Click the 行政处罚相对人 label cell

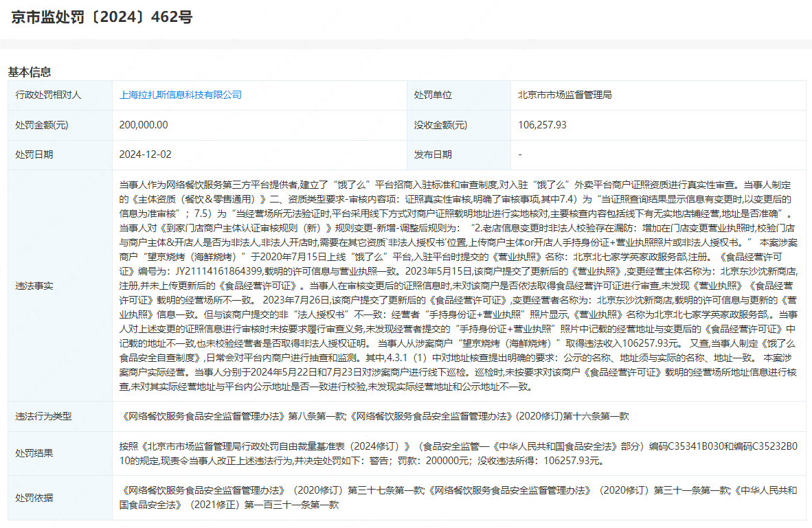tap(48, 95)
